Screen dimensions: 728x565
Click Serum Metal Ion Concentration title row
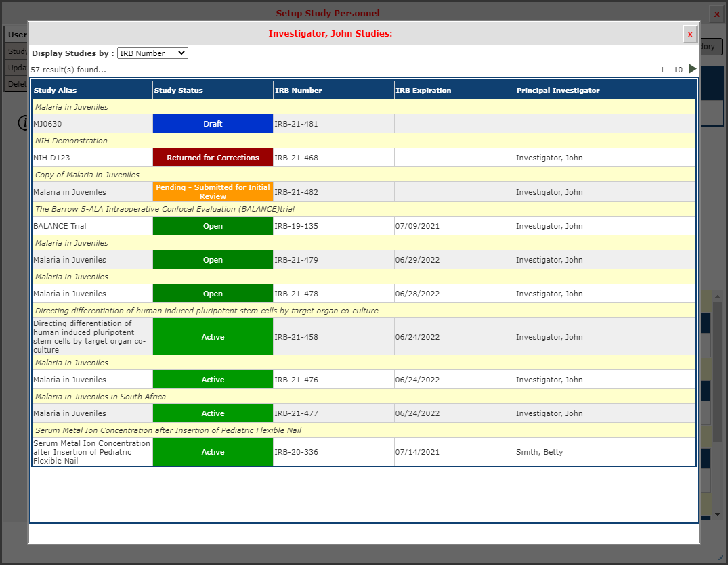[x=364, y=430]
